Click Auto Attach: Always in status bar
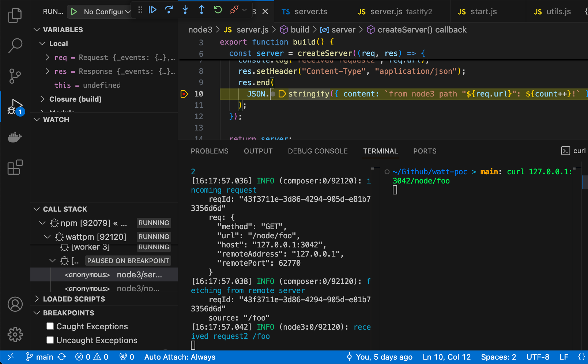 click(180, 357)
